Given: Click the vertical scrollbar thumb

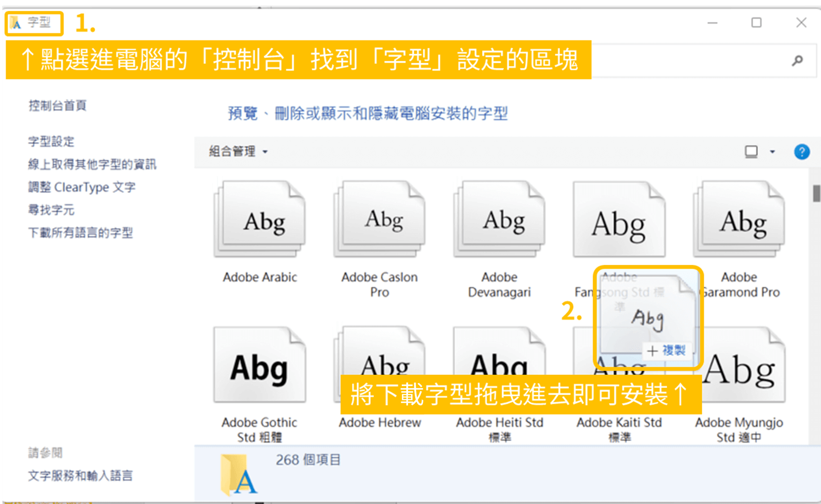Looking at the screenshot, I should click(x=816, y=194).
